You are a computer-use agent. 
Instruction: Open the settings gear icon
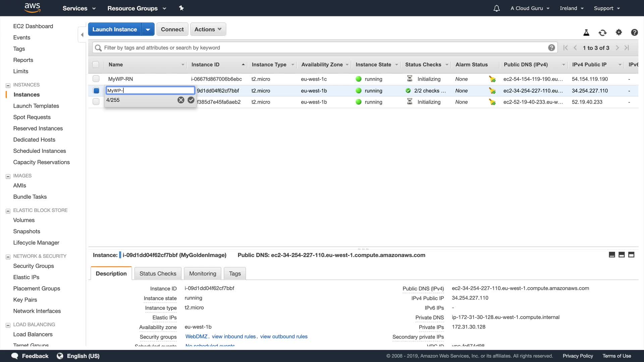619,32
